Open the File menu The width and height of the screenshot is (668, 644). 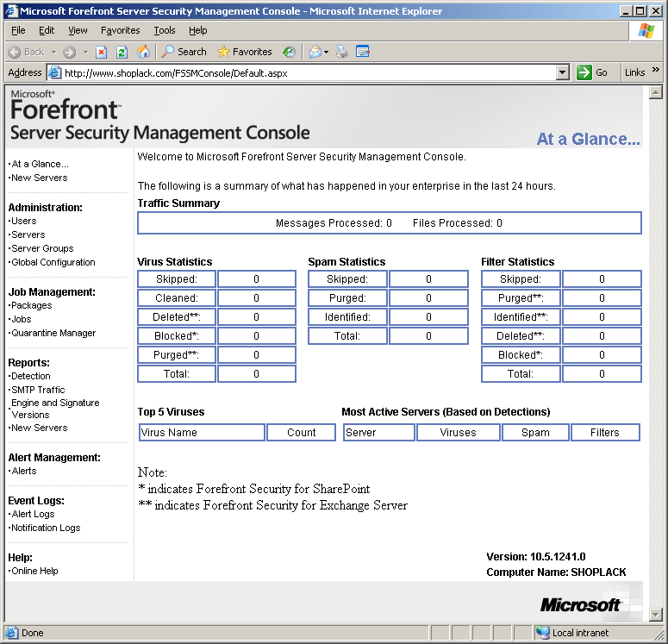click(18, 30)
